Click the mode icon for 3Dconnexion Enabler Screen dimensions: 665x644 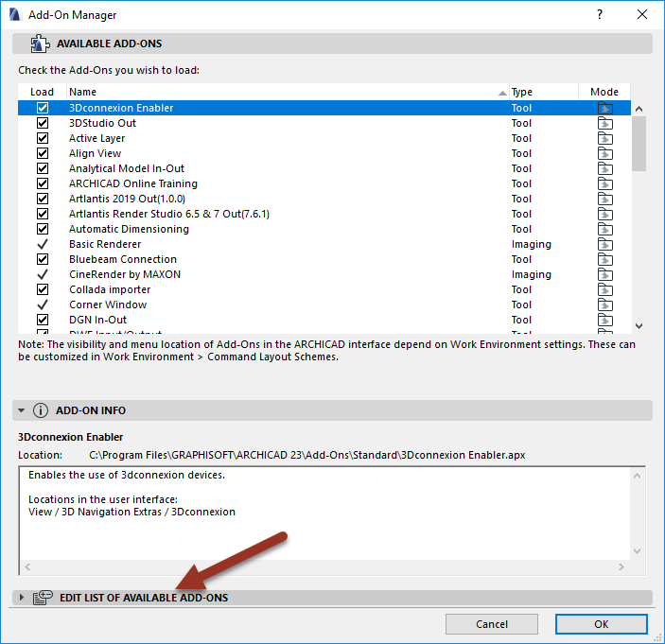point(605,108)
